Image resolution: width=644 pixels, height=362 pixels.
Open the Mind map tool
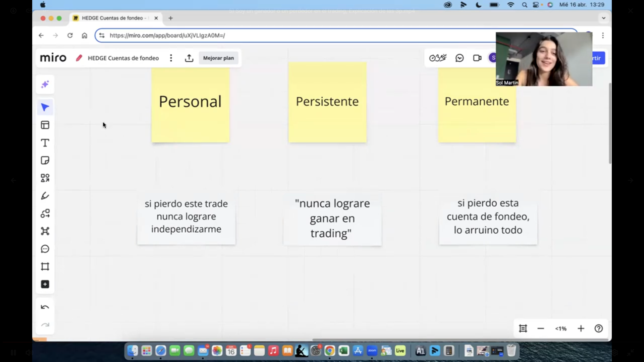coord(45,231)
